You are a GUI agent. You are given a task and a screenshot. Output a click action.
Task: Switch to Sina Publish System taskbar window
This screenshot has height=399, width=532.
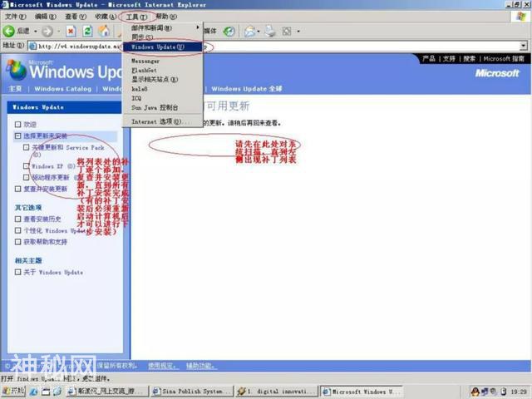coord(192,392)
